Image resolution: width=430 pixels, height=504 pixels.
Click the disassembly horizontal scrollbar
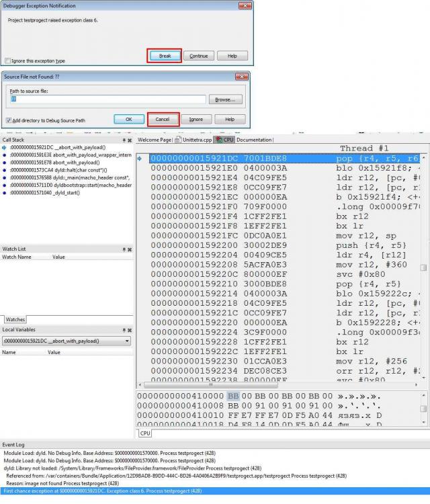pyautogui.click(x=210, y=384)
